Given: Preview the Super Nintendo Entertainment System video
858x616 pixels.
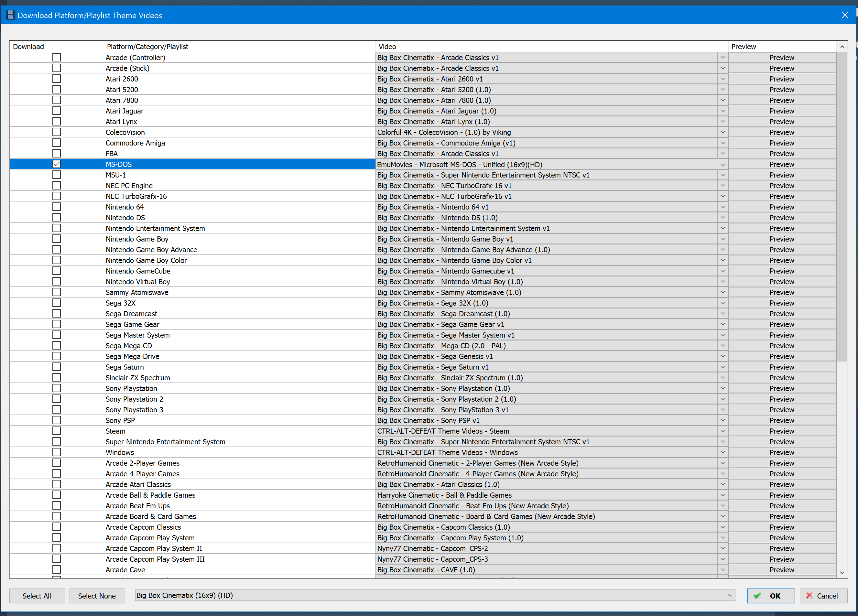Looking at the screenshot, I should 782,442.
